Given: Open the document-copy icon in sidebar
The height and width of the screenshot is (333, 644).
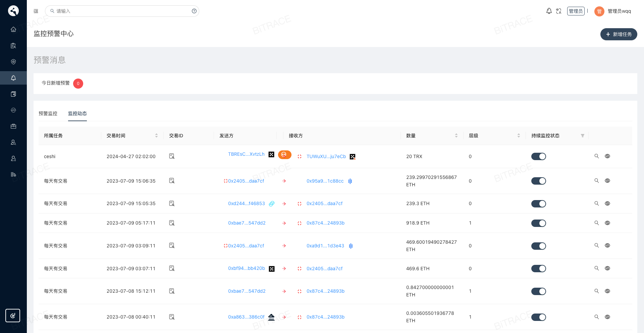Looking at the screenshot, I should click(x=13, y=94).
